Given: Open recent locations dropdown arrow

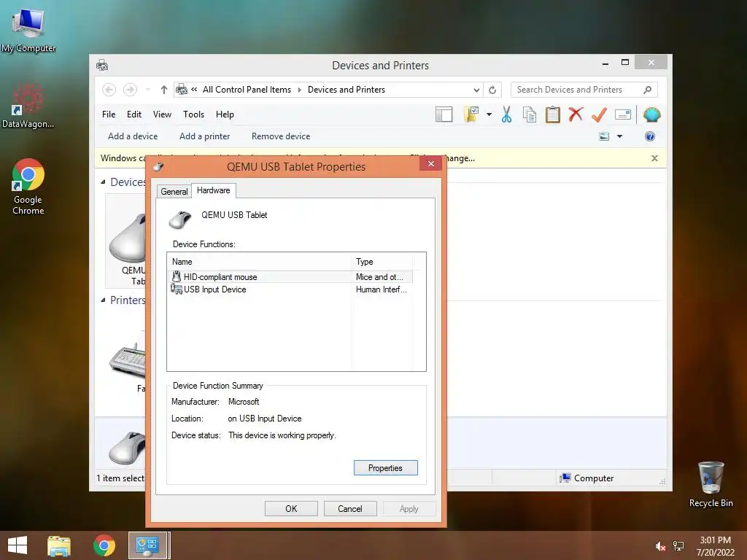Looking at the screenshot, I should [x=147, y=90].
